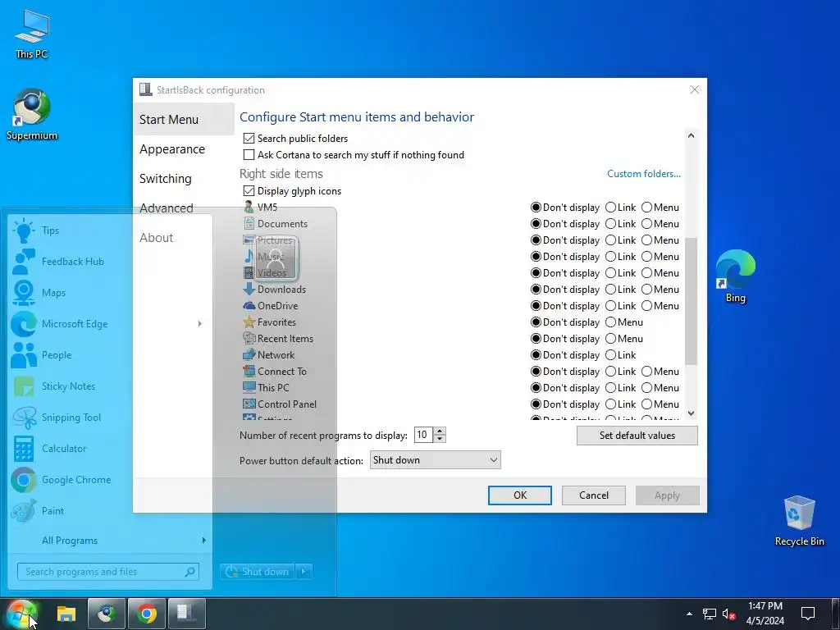Open Chrome from the taskbar
Viewport: 840px width, 630px height.
click(147, 614)
